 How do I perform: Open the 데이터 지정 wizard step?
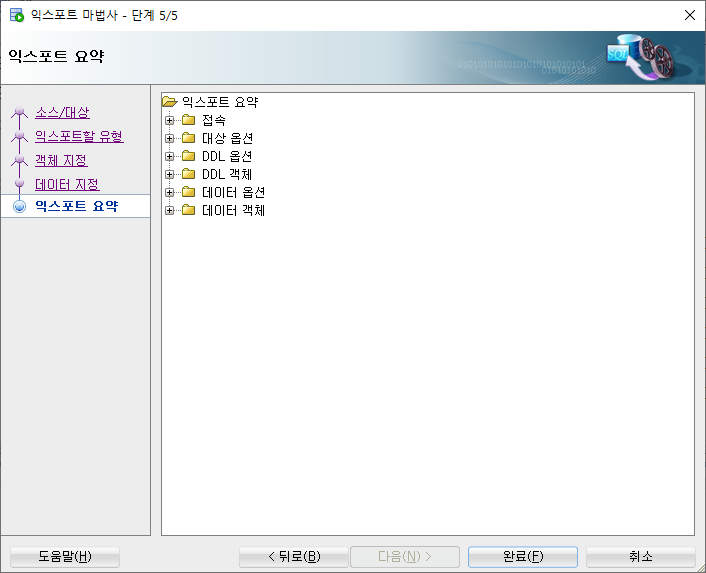point(67,185)
